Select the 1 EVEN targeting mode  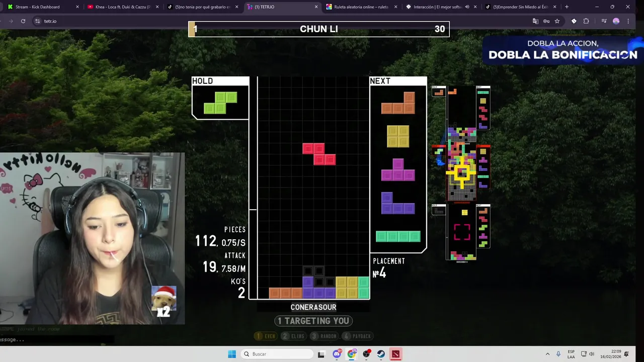(266, 336)
